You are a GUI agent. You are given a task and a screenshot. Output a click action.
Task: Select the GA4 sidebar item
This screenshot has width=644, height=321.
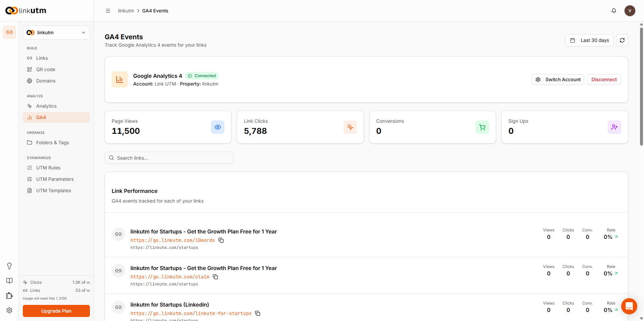click(x=56, y=117)
